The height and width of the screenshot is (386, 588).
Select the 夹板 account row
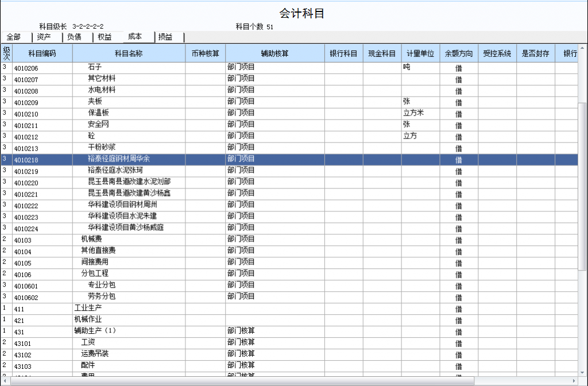pos(289,102)
